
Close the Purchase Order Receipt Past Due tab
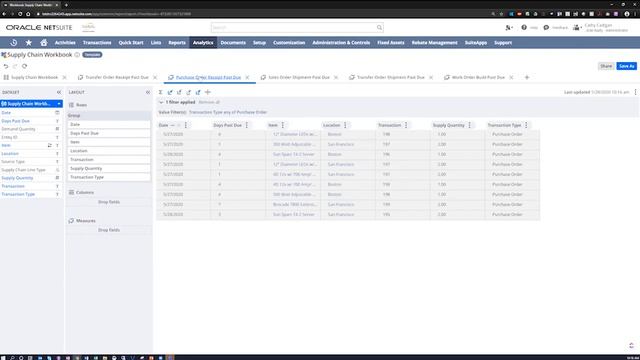point(247,77)
